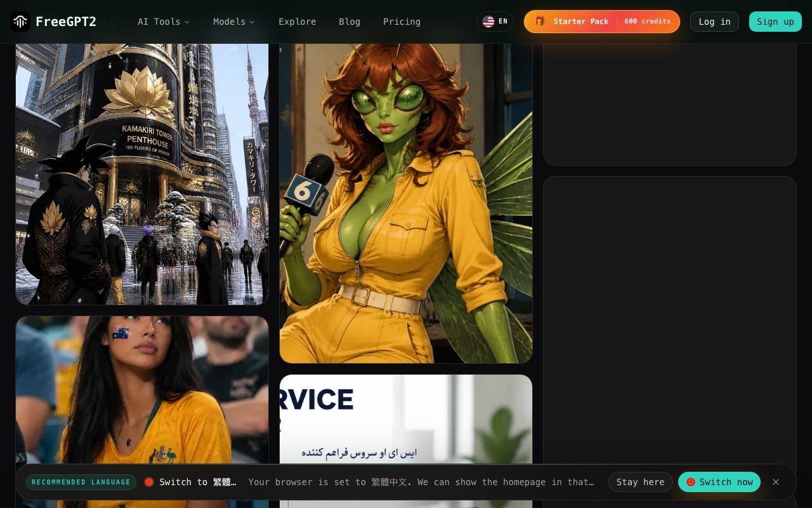The image size is (812, 508).
Task: Click the gift icon on Starter Pack
Action: pyautogui.click(x=540, y=21)
